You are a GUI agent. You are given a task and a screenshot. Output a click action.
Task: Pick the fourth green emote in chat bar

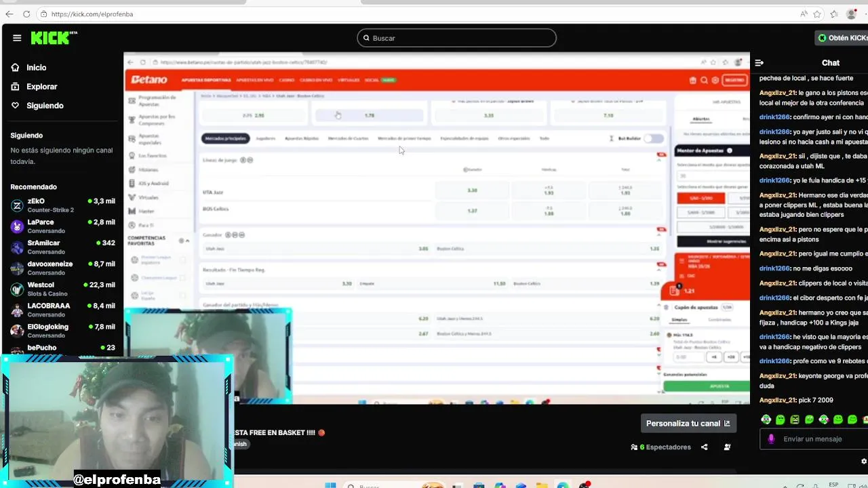pos(809,420)
